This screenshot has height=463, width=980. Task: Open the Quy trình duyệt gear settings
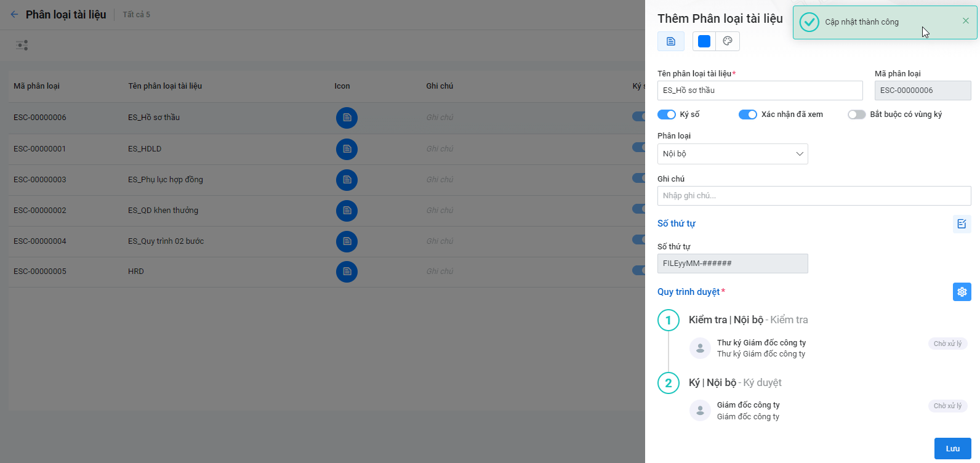pos(962,292)
